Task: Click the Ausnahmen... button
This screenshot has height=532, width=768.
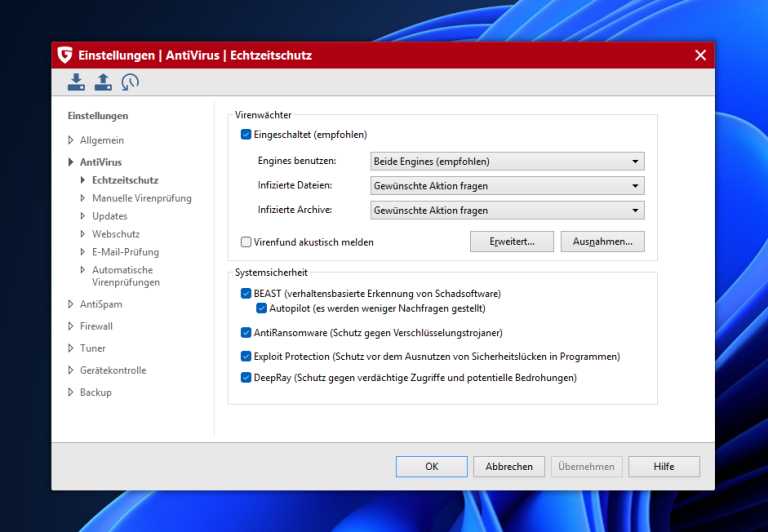Action: click(x=602, y=241)
